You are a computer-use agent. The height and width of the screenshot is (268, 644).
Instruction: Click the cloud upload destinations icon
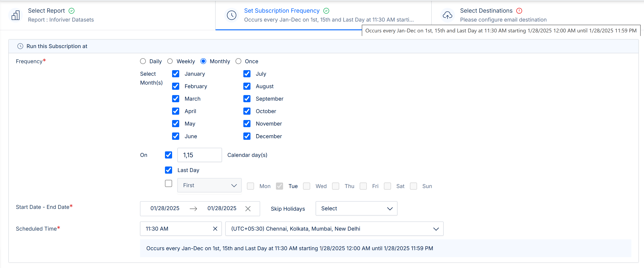point(447,15)
